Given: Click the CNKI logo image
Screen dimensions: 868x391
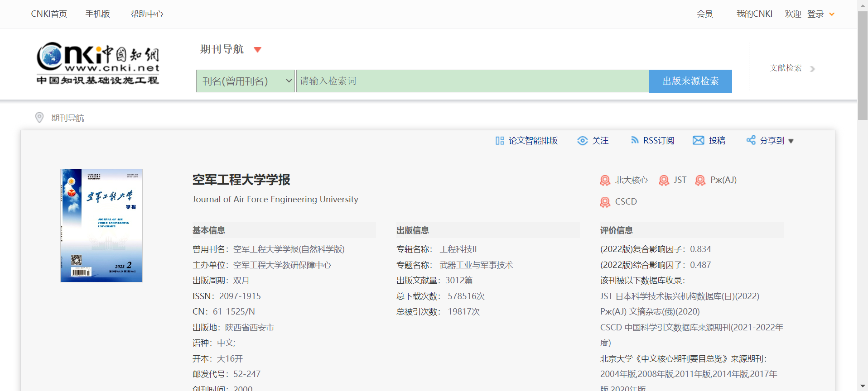Looking at the screenshot, I should (98, 63).
